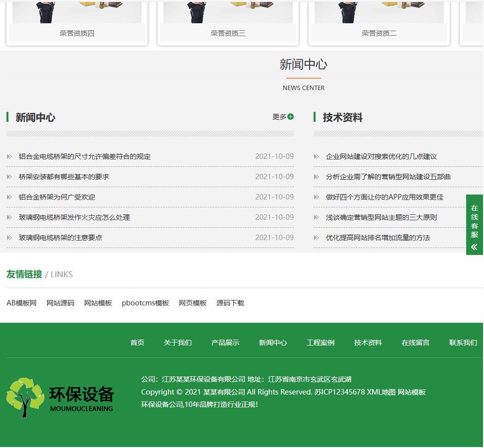Click the company address text 江苏省南京市玄武区玄武湖
Screen dimensions: 484x448
(310, 379)
